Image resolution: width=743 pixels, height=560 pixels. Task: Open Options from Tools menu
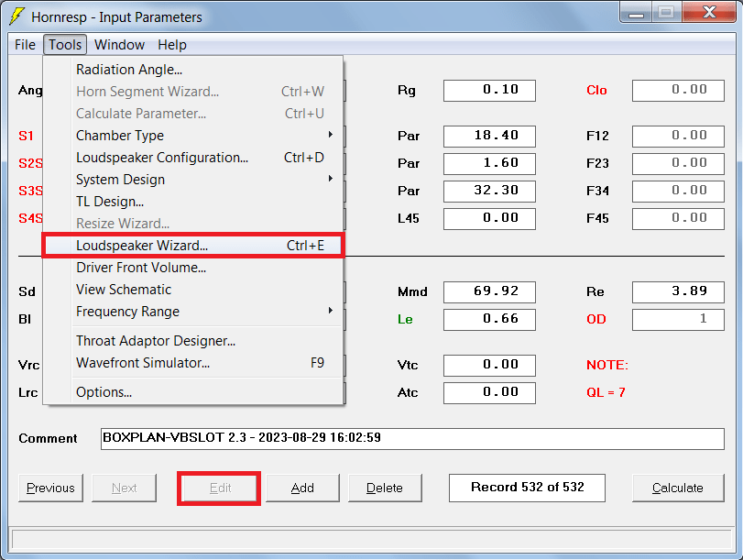pyautogui.click(x=193, y=392)
